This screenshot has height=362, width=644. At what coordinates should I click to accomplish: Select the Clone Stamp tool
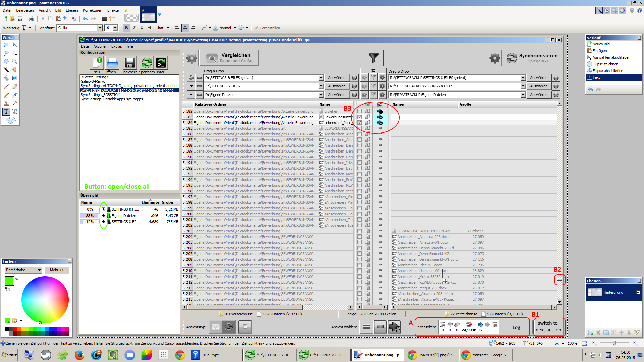pyautogui.click(x=6, y=103)
